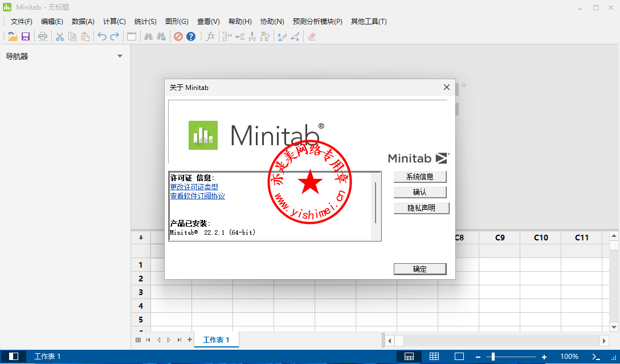Image resolution: width=620 pixels, height=364 pixels.
Task: Open the 预测分析模块(P) menu
Action: pos(317,22)
